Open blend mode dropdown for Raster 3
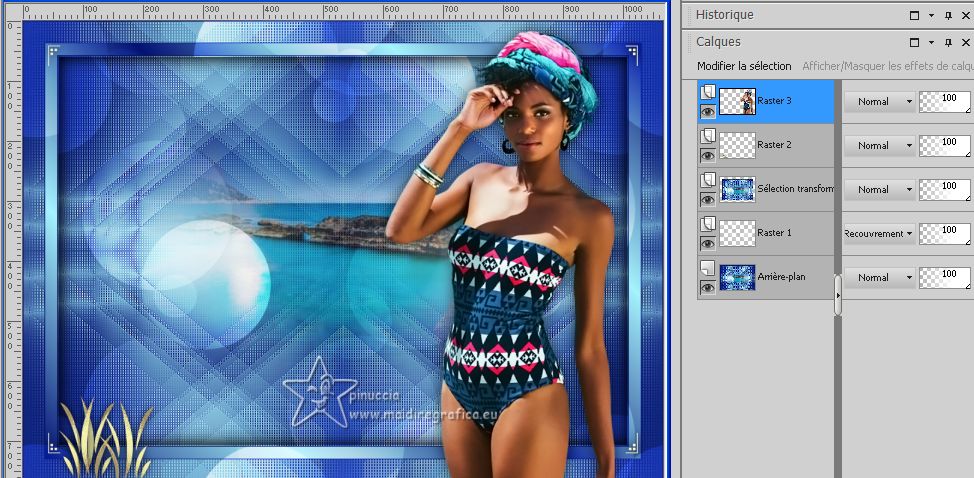Image resolution: width=974 pixels, height=478 pixels. tap(879, 101)
